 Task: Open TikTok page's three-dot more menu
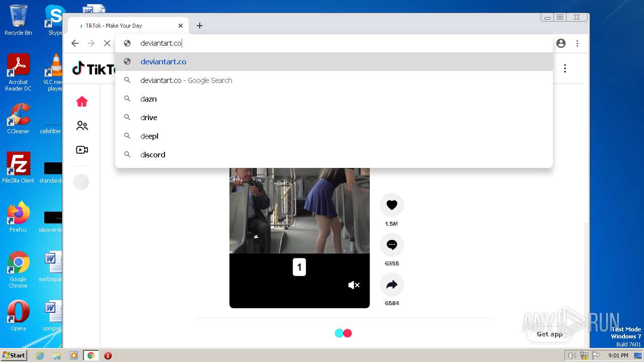(x=565, y=68)
